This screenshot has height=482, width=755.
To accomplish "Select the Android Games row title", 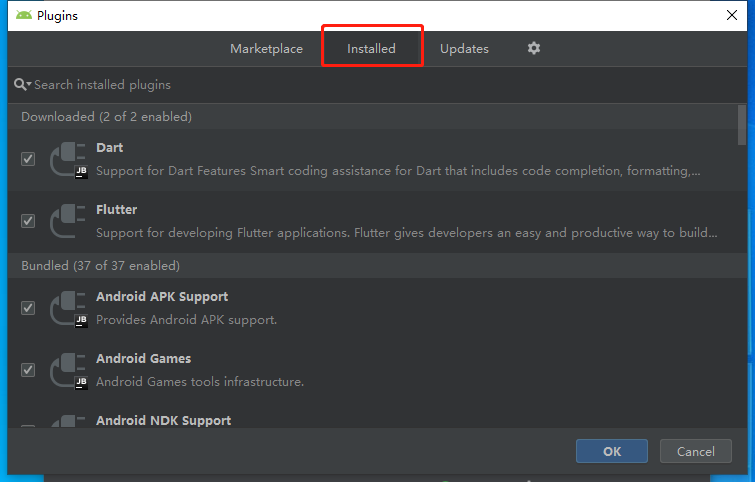I will (x=143, y=359).
